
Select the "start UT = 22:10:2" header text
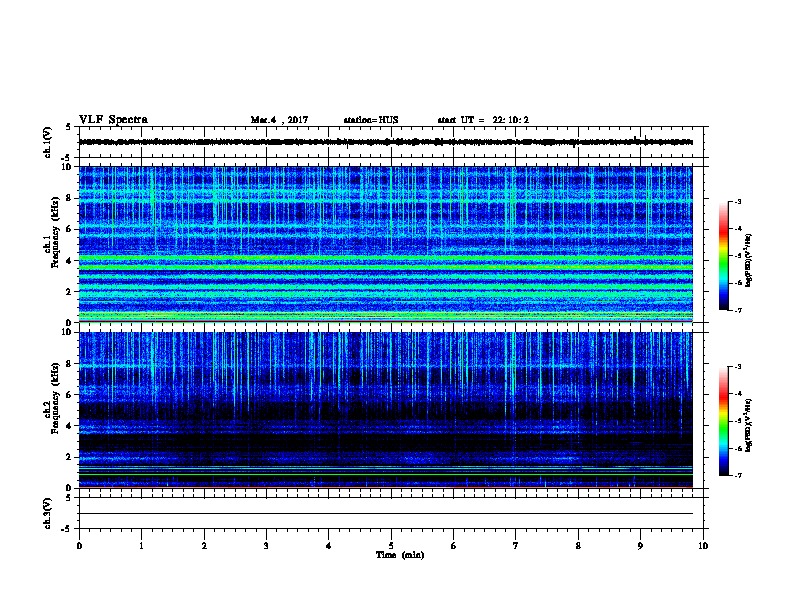[x=483, y=120]
